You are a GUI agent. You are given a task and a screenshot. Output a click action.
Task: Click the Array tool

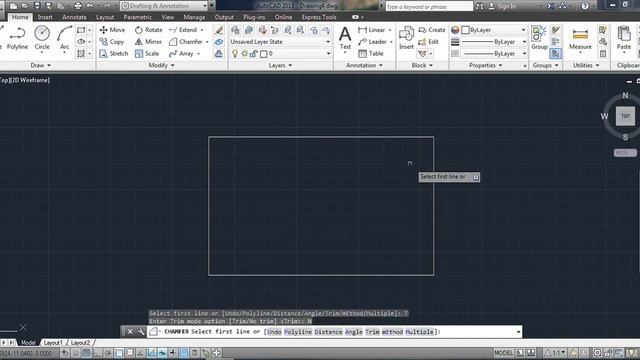(x=181, y=53)
